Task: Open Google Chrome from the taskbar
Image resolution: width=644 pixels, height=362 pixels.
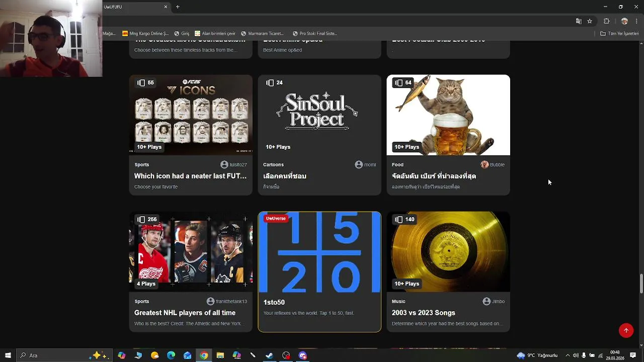Action: click(x=203, y=355)
